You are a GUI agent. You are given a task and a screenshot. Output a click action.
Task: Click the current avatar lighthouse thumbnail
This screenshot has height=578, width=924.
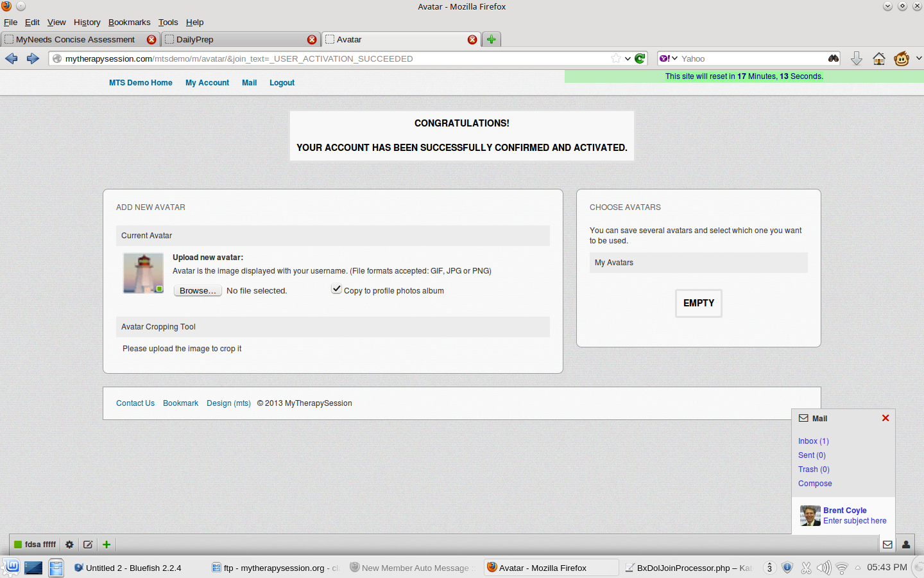[143, 273]
